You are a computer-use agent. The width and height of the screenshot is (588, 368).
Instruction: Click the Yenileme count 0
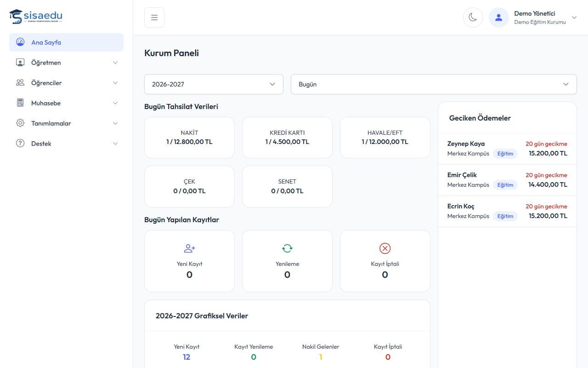(x=287, y=275)
